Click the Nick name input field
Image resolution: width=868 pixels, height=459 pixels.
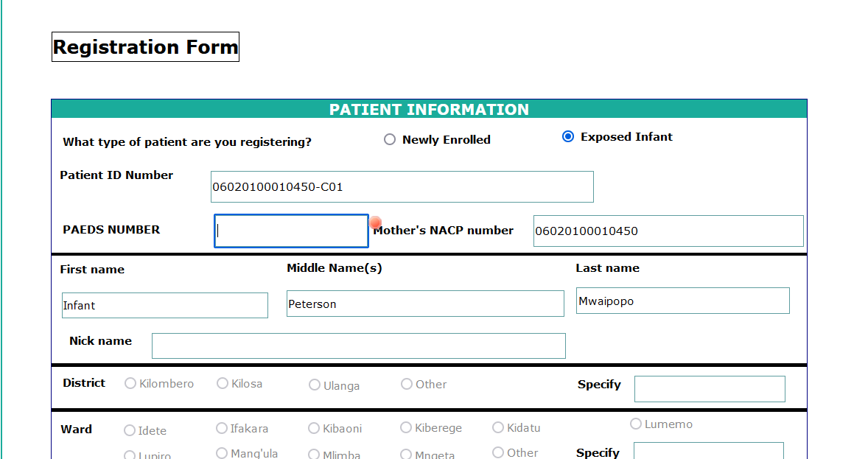(358, 346)
